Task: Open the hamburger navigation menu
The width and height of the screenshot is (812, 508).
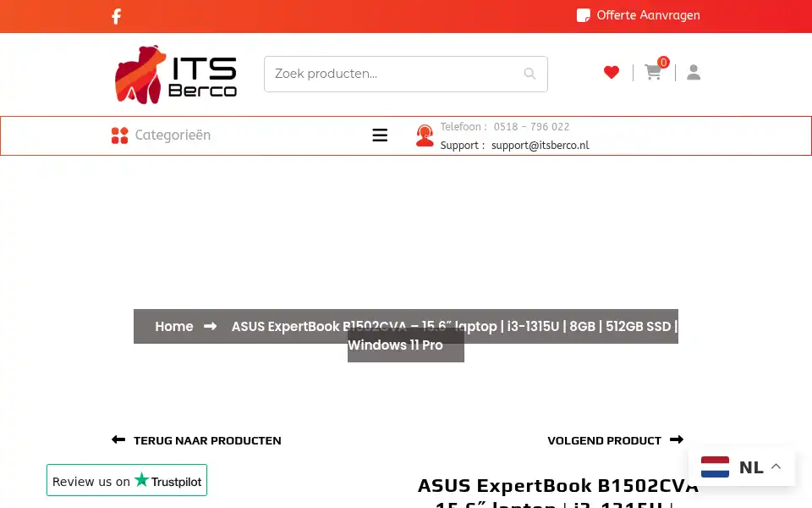Action: point(380,135)
